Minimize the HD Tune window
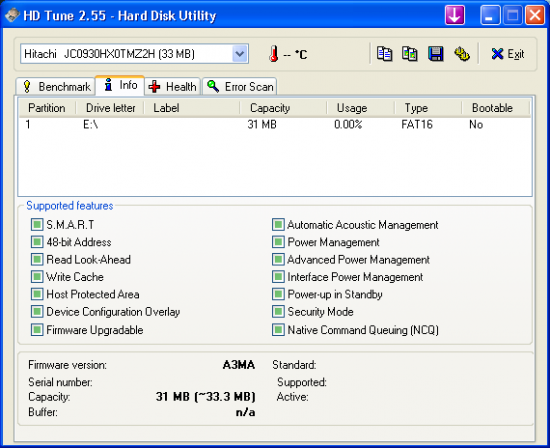Viewport: 550px width, 448px height. [490, 15]
